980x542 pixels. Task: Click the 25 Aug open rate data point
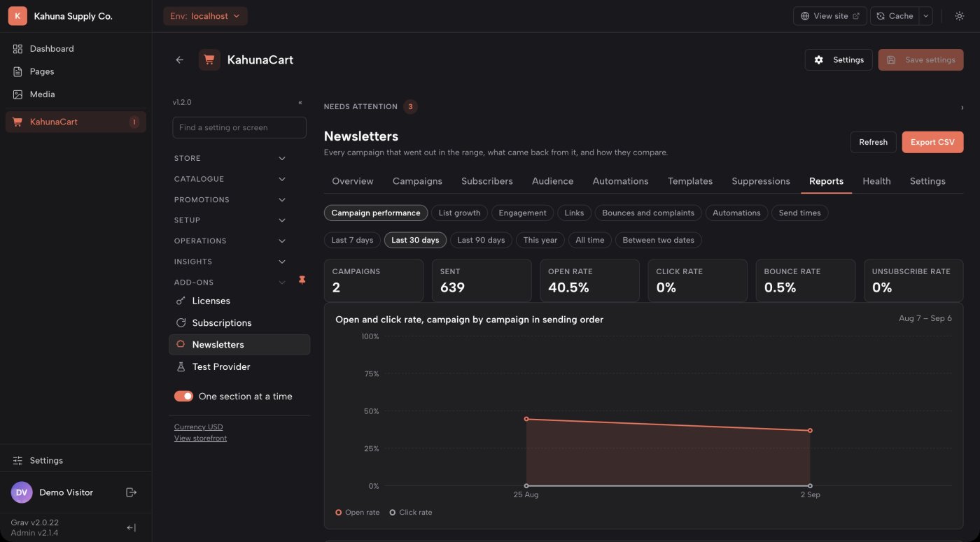pyautogui.click(x=526, y=419)
